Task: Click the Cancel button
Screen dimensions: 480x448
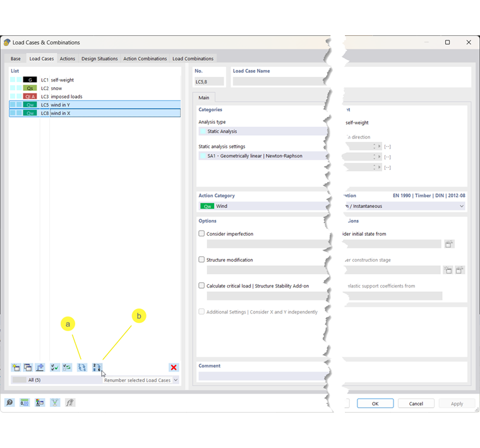Action: (x=416, y=404)
